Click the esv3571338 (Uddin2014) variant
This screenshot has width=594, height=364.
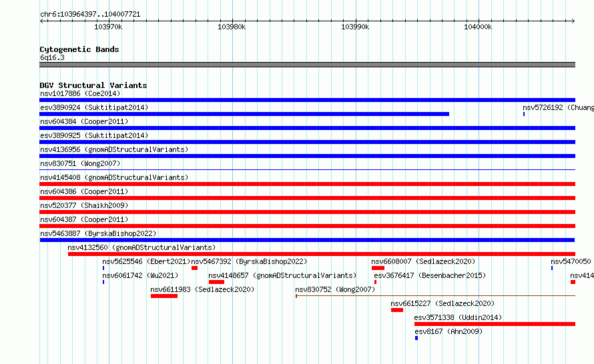(495, 324)
